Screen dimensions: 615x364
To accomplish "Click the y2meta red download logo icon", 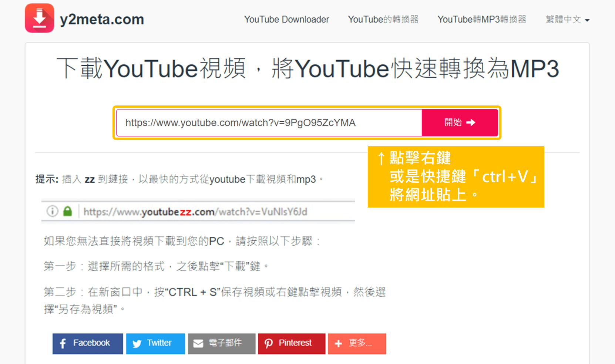I will pos(40,18).
